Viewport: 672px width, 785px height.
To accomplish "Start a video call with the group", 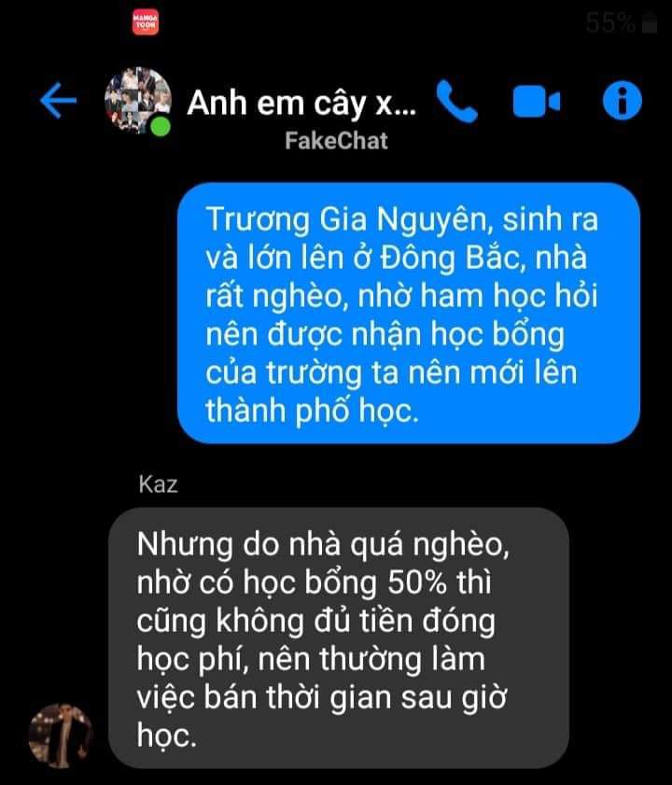I will coord(537,102).
